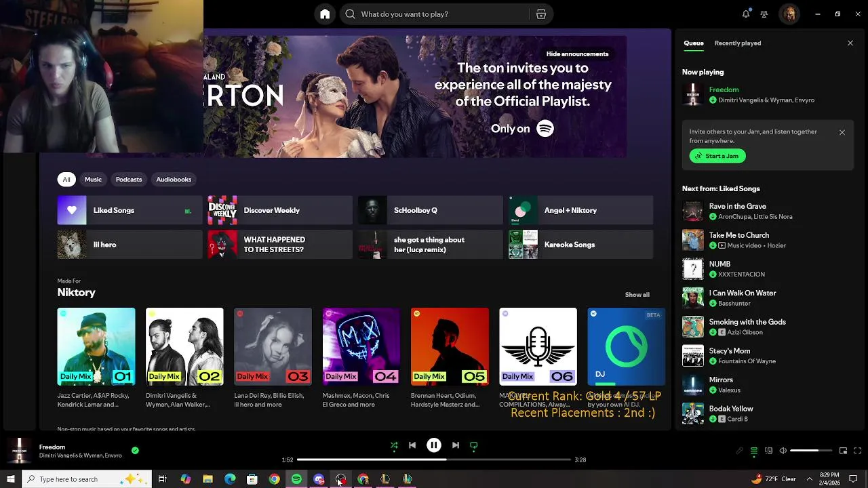Open the miniplayer icon

pos(843,451)
